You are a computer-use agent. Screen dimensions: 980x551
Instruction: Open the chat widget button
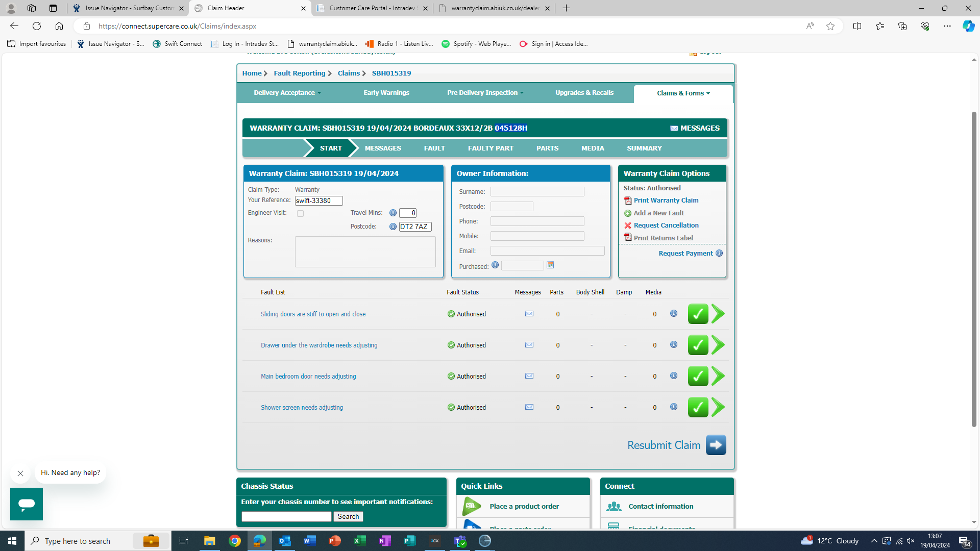tap(27, 504)
